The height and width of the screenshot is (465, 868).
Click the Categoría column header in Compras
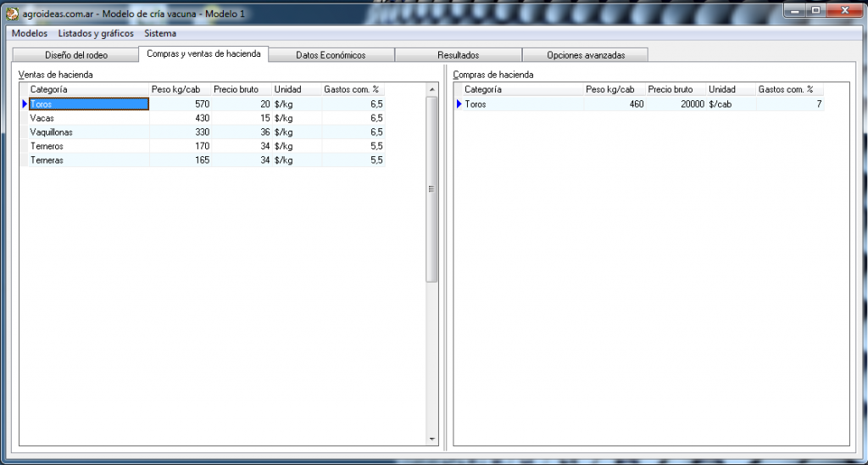click(x=523, y=89)
